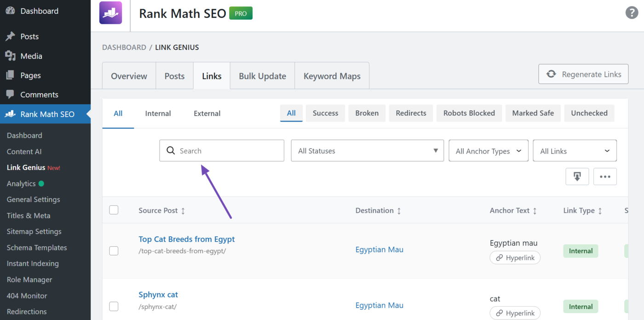This screenshot has height=320, width=644.
Task: Open the Top Cat Breeds from Egypt link
Action: click(186, 239)
